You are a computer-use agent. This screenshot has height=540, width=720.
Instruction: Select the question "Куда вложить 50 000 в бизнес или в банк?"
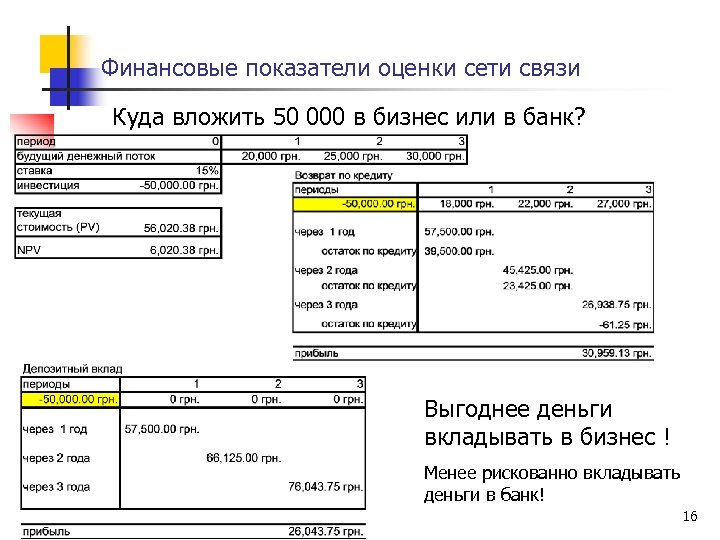(x=349, y=117)
